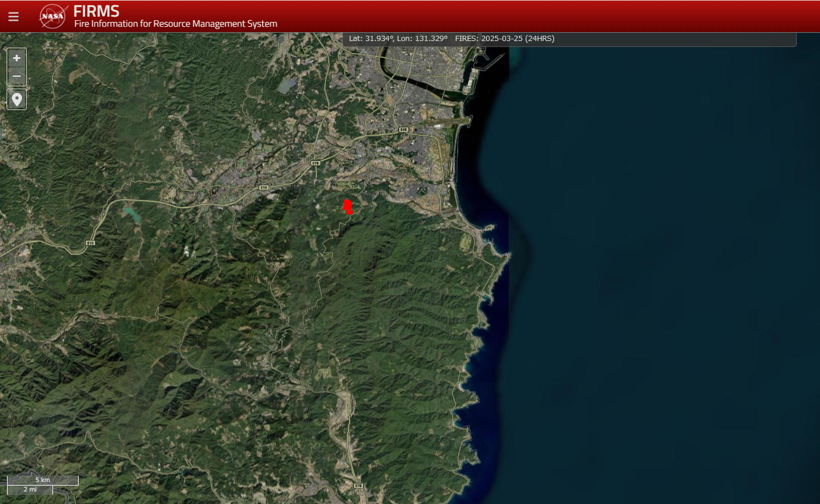Zoom out with the minus button
Viewport: 820px width, 504px height.
tap(17, 76)
